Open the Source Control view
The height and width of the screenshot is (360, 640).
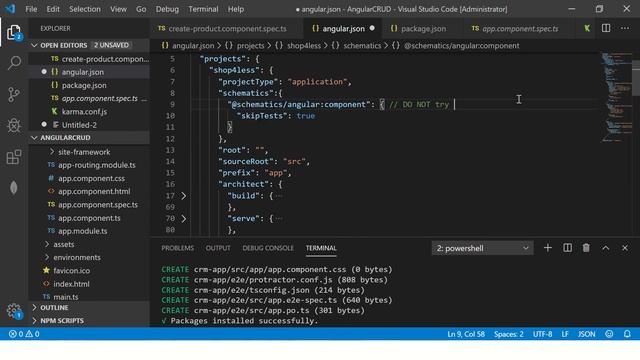coord(14,94)
